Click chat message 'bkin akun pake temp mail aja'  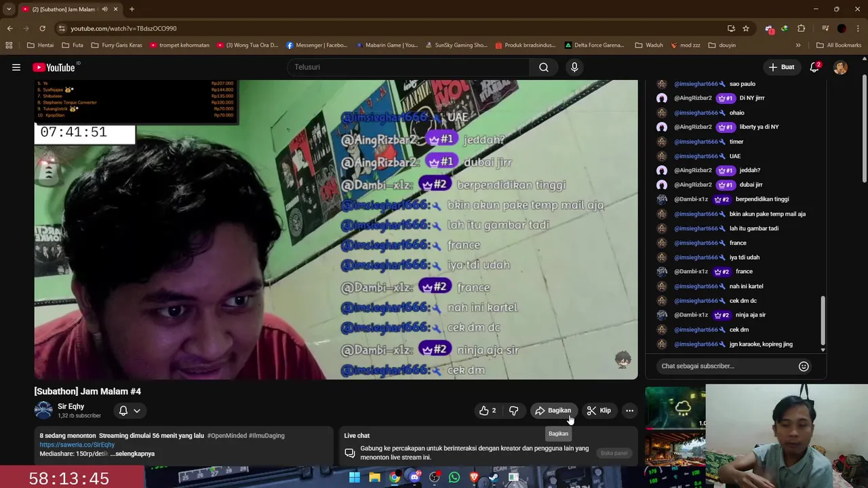click(x=768, y=214)
